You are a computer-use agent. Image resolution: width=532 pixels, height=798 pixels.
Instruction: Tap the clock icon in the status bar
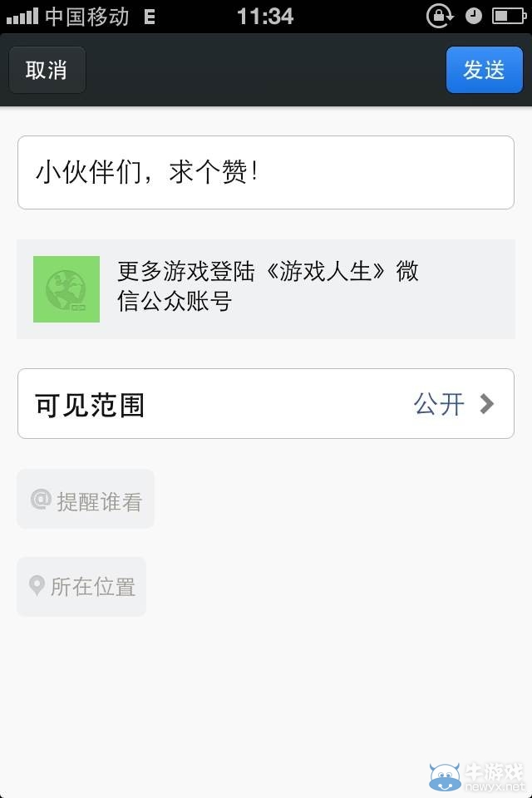coord(473,14)
